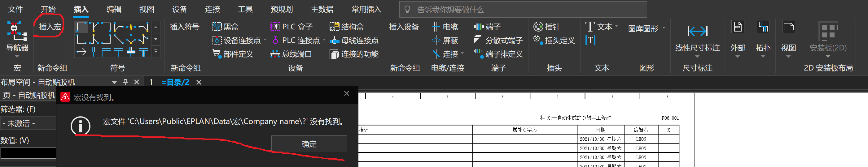Switch to the 编辑 ribbon tab
This screenshot has width=868, height=167.
[114, 9]
